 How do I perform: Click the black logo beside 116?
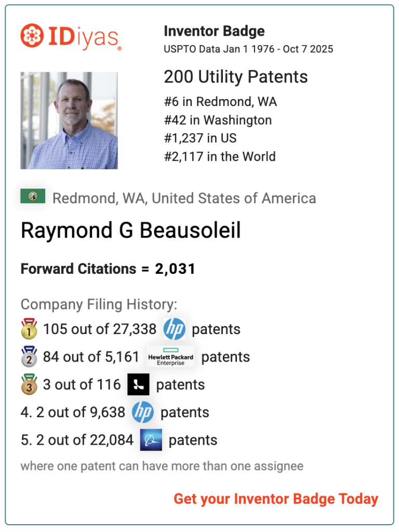click(138, 384)
